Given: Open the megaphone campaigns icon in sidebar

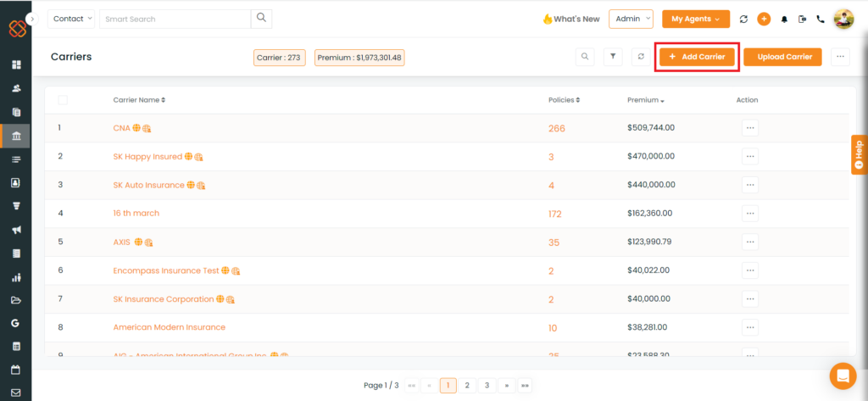Looking at the screenshot, I should point(16,230).
